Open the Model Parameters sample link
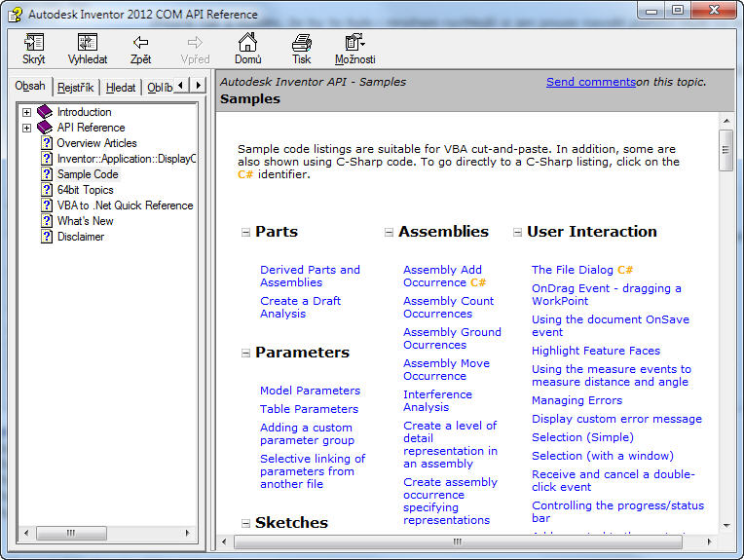Viewport: 744px width, 560px height. point(310,391)
